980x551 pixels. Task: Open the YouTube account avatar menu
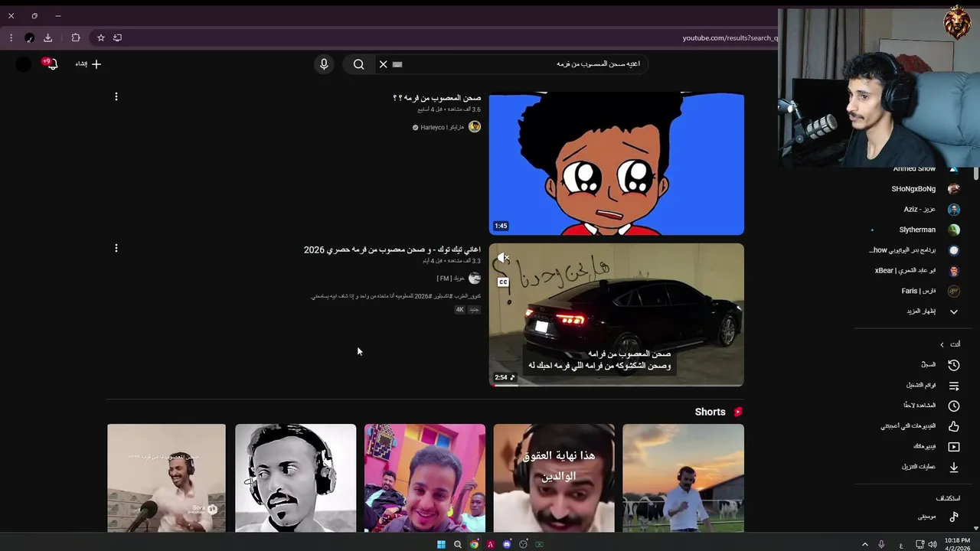point(24,64)
